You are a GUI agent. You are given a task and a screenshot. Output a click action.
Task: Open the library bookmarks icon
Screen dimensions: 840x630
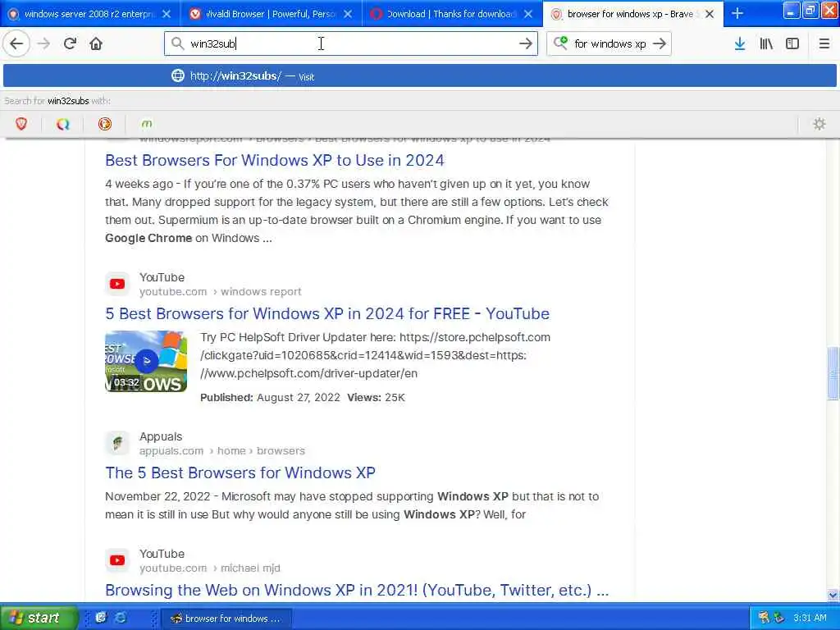pyautogui.click(x=766, y=44)
